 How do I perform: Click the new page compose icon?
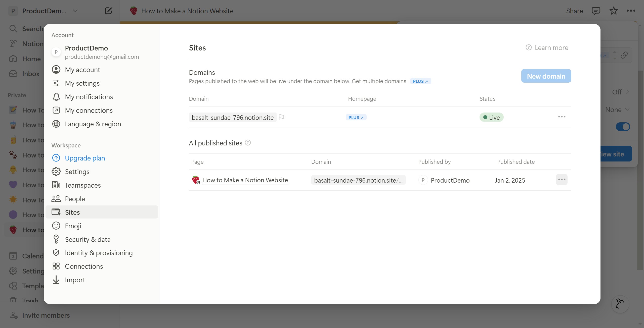tap(108, 11)
